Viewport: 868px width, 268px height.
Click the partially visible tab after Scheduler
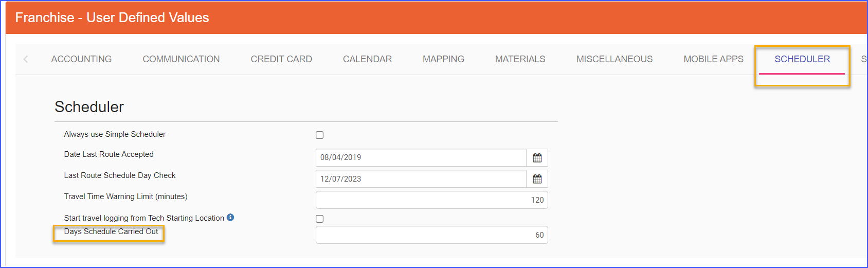coord(863,59)
